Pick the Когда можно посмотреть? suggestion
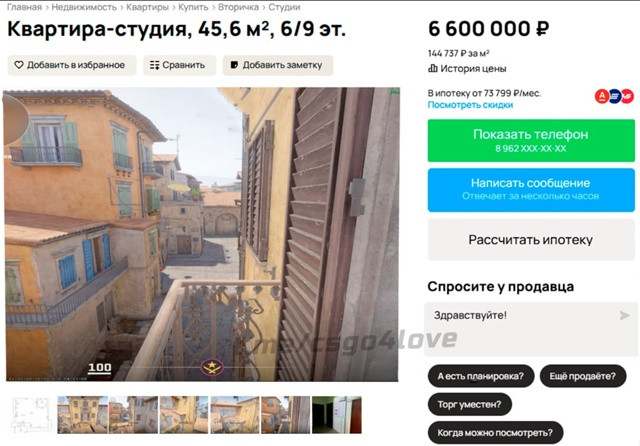Image resolution: width=640 pixels, height=446 pixels. pyautogui.click(x=495, y=433)
